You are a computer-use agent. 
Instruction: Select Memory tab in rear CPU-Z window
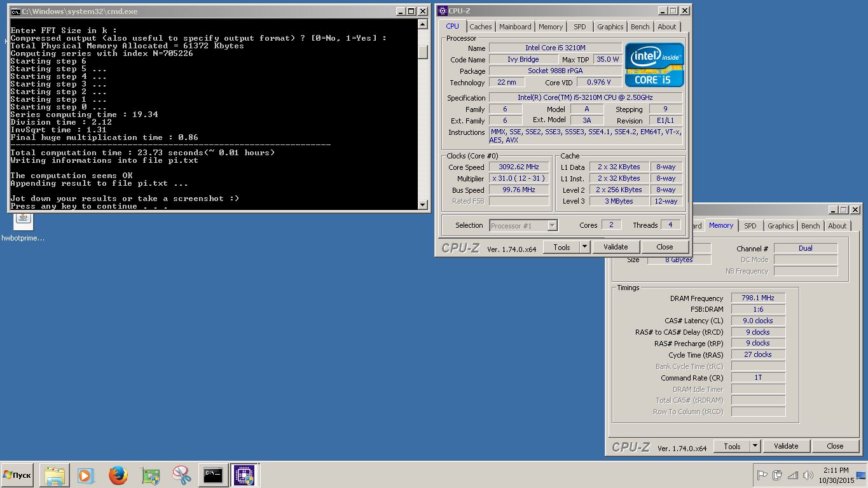721,225
